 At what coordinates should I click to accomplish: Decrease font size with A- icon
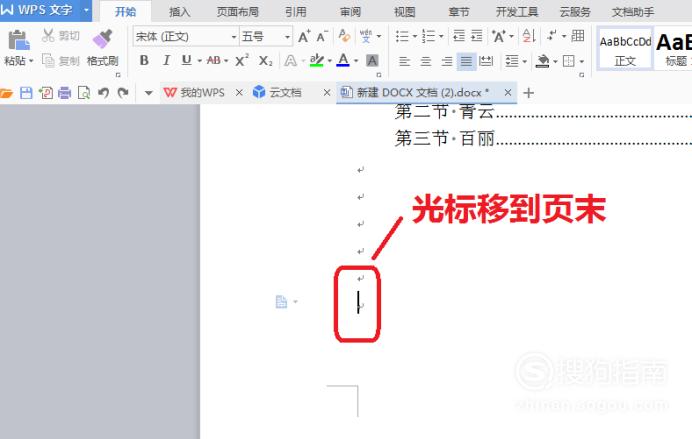tap(322, 36)
